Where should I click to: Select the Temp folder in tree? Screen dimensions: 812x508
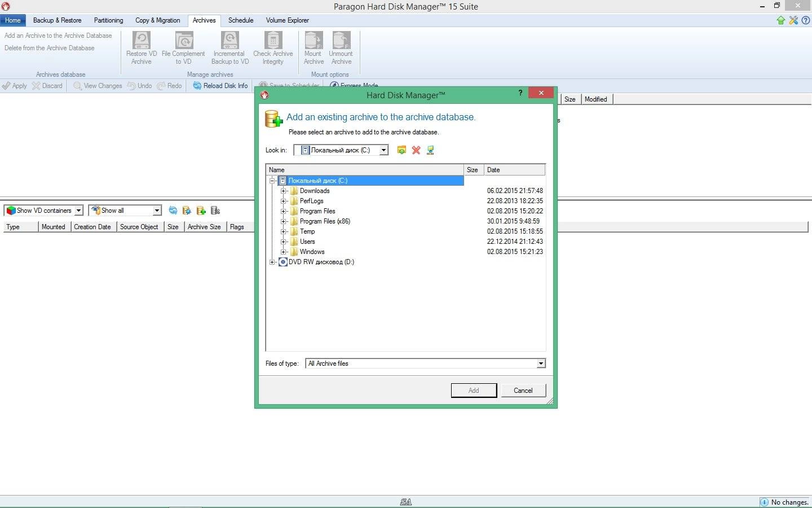307,231
